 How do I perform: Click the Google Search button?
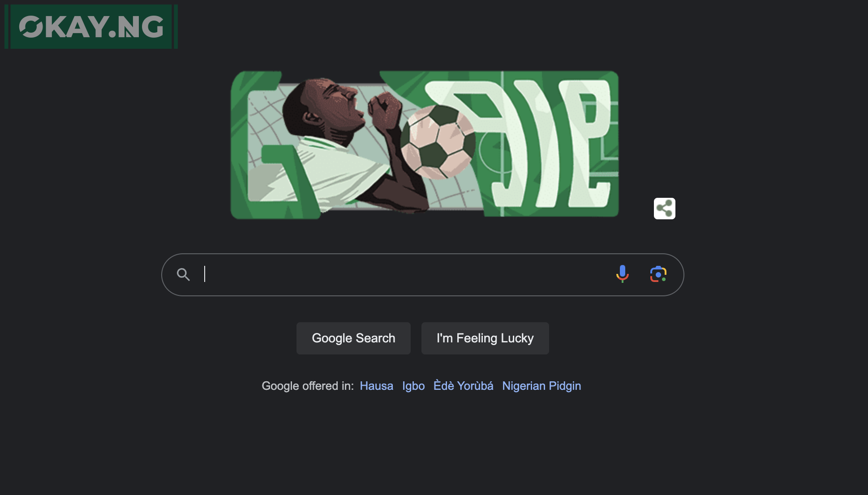(353, 338)
